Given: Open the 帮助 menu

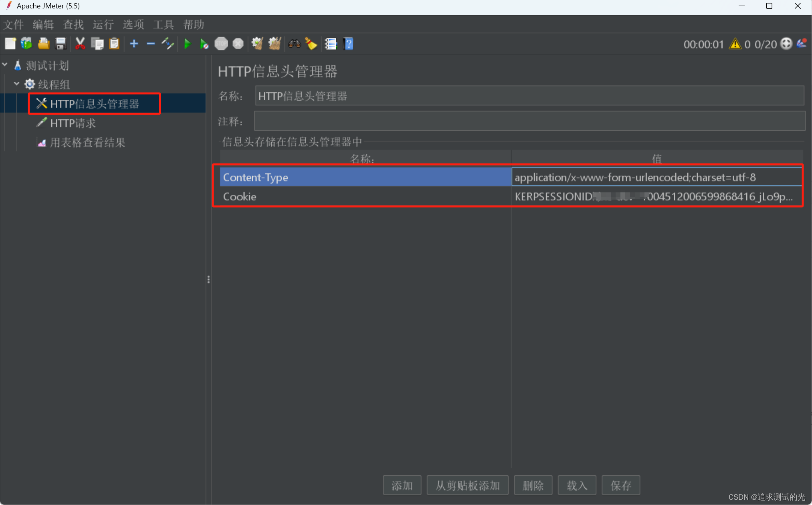Looking at the screenshot, I should click(x=194, y=24).
